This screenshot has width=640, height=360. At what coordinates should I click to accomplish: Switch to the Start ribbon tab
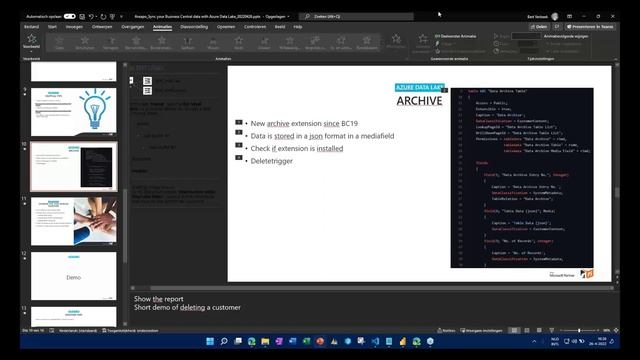52,27
